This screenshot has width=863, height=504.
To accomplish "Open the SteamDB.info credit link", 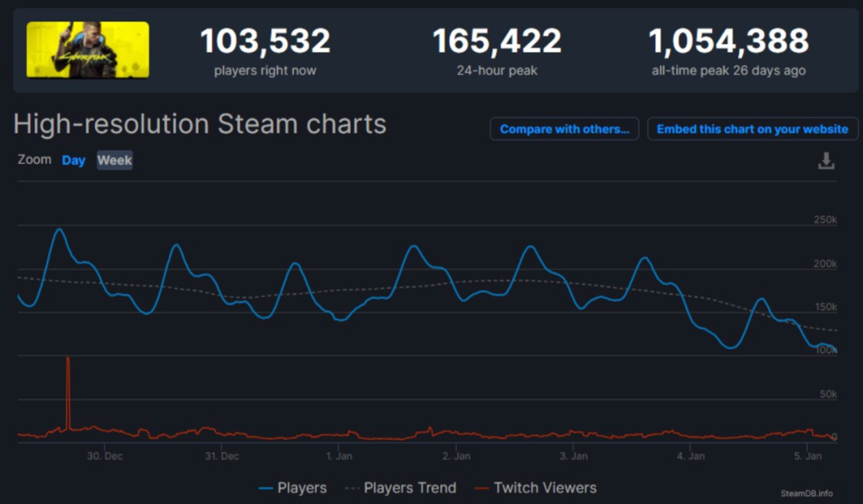I will [806, 494].
